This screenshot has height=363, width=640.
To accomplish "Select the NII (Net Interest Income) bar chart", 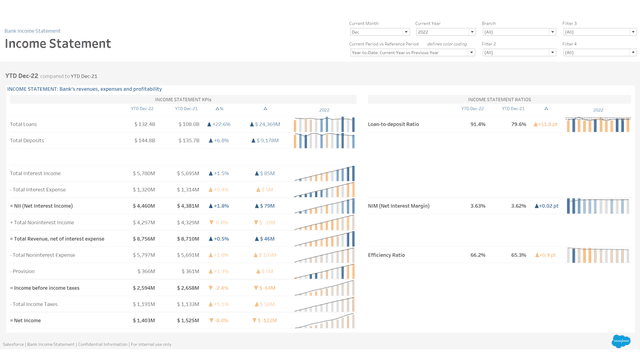I will tap(324, 206).
